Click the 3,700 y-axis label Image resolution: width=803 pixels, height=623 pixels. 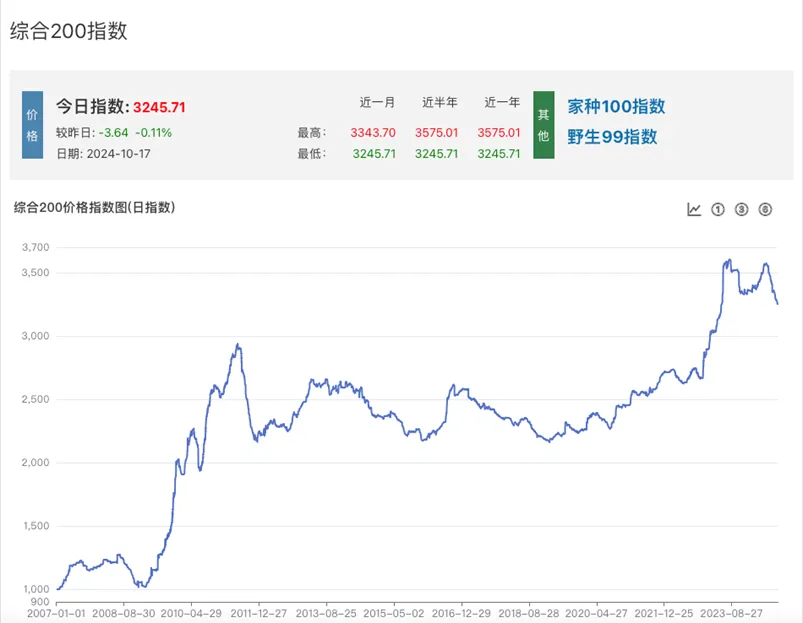pos(35,247)
